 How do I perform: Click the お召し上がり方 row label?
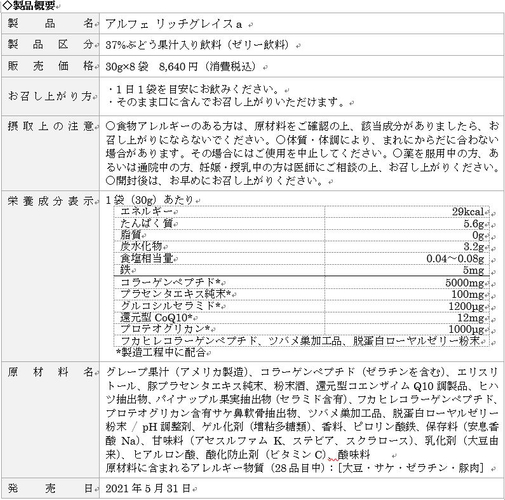(x=51, y=96)
